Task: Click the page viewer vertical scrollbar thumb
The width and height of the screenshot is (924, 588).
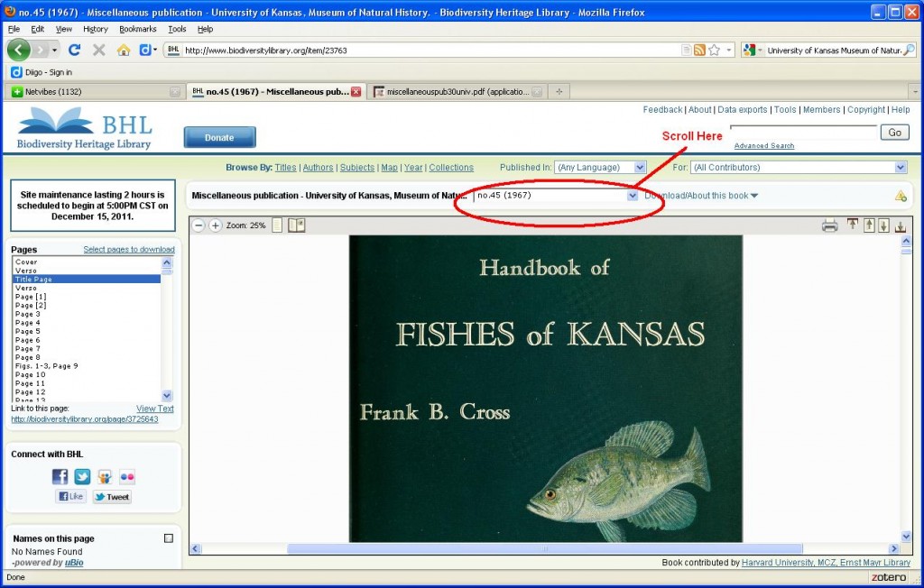Action: coord(906,251)
